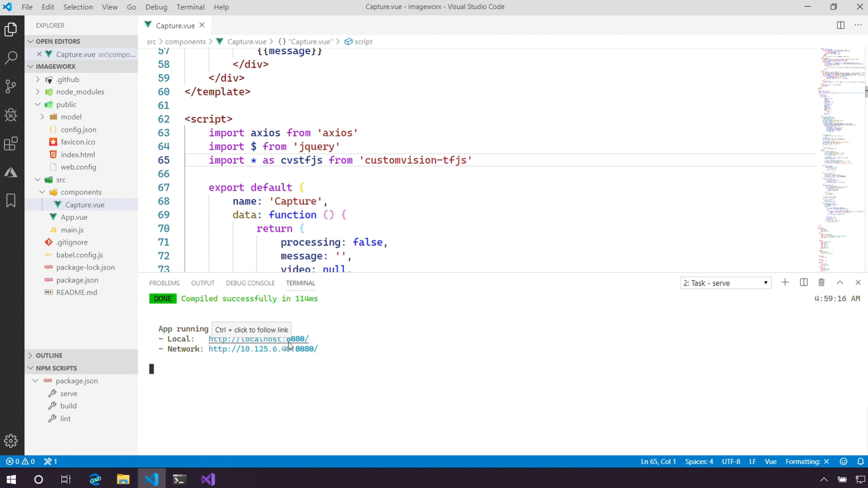Run the serve npm script
Image resolution: width=868 pixels, height=488 pixels.
pyautogui.click(x=69, y=393)
